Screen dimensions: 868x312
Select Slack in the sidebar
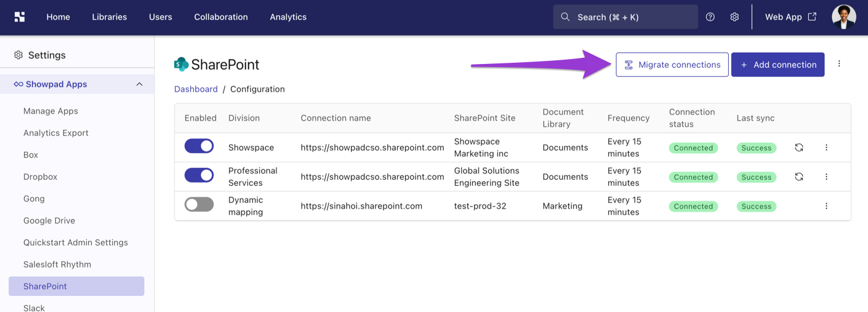pyautogui.click(x=34, y=308)
